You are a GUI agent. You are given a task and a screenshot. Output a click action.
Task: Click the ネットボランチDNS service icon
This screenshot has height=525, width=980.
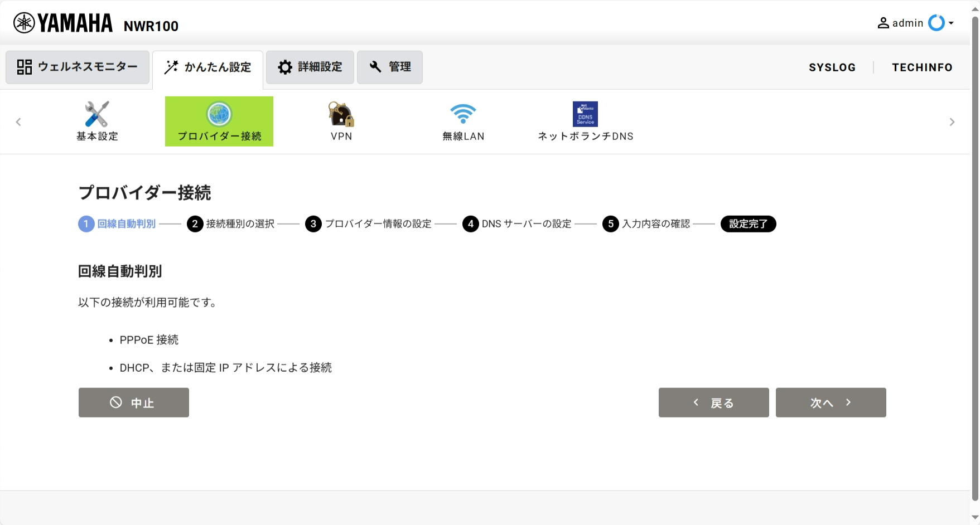(585, 114)
